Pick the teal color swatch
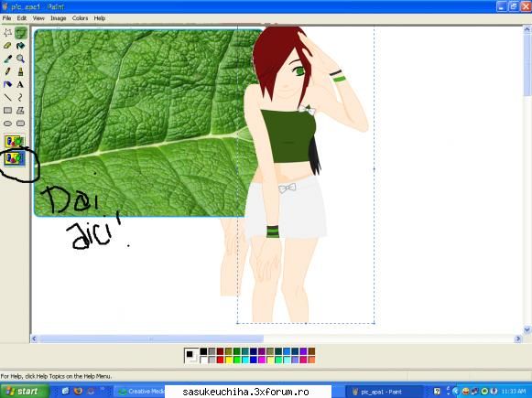This screenshot has width=532, height=398. coord(245,351)
